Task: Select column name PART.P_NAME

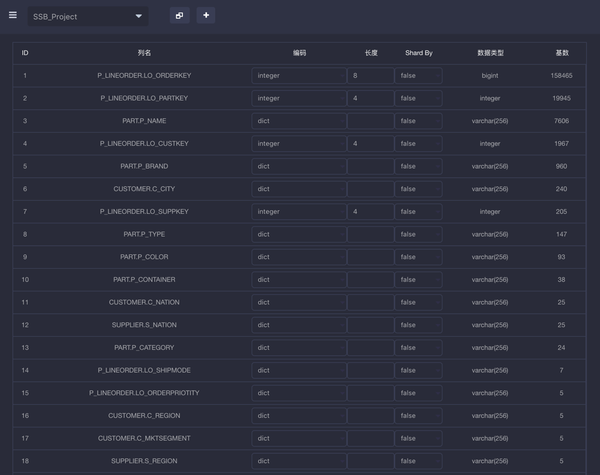Action: 144,121
